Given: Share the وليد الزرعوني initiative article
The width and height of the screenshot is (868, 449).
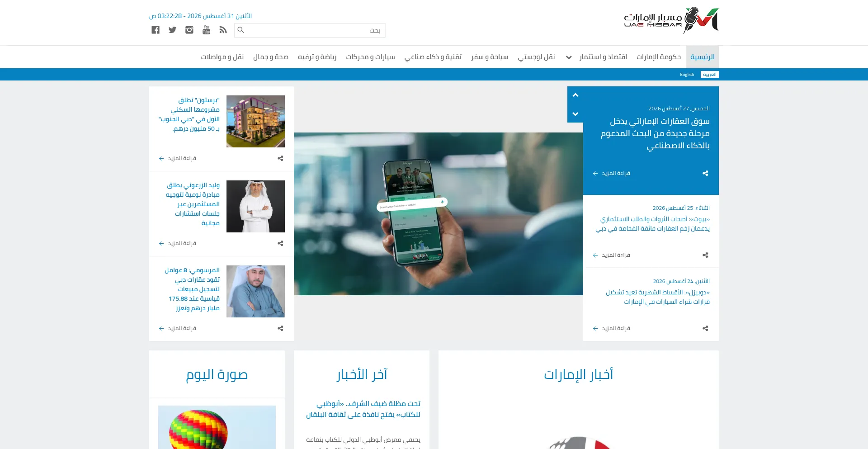Looking at the screenshot, I should pos(280,243).
